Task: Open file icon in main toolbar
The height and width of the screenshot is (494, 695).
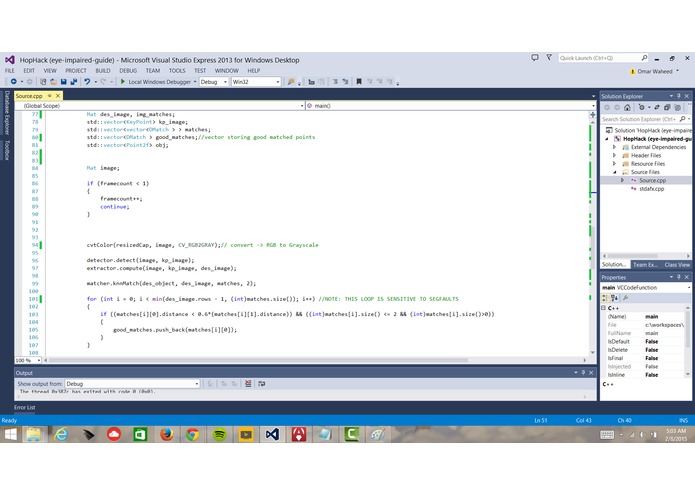Action: point(53,82)
